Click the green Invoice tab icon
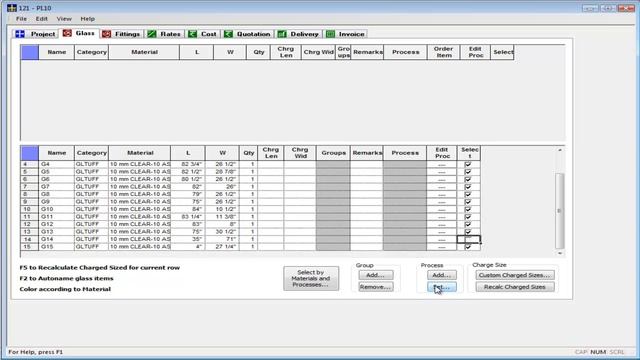 pos(331,34)
